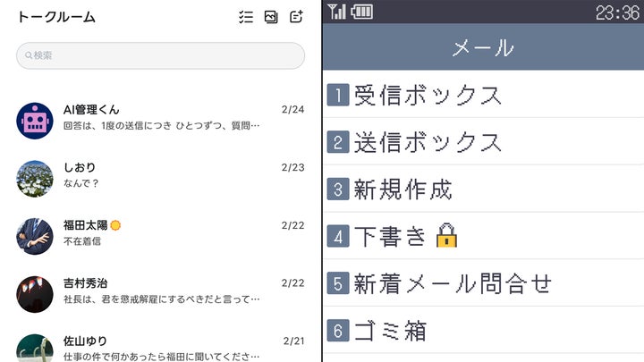Image resolution: width=644 pixels, height=362 pixels.
Task: Click the 2/24 date on AI管理くん row
Action: click(x=292, y=110)
